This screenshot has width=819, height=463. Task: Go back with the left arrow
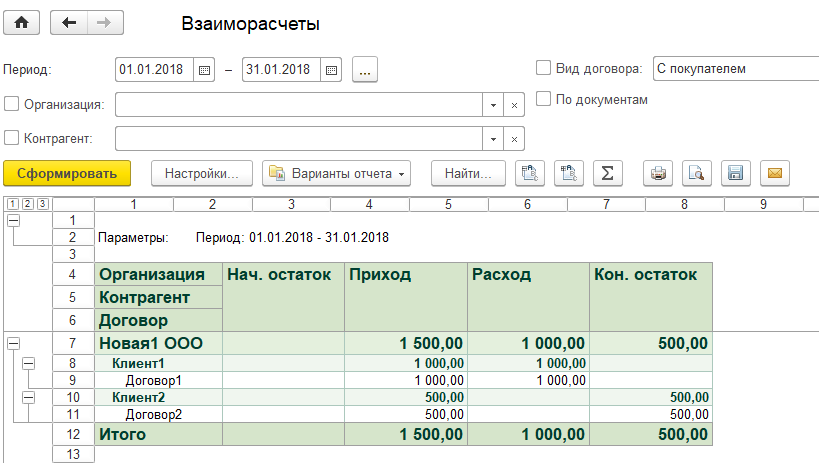point(69,23)
